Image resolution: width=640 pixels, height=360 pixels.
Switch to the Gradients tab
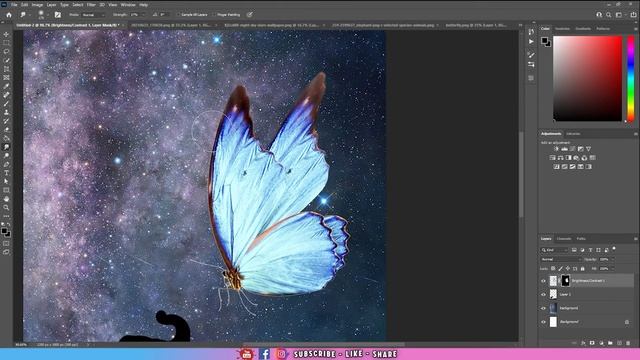click(583, 29)
